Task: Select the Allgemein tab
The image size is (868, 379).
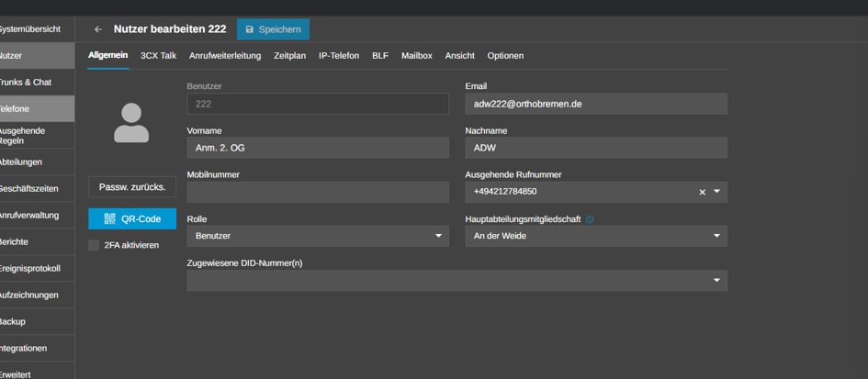Action: click(x=108, y=55)
